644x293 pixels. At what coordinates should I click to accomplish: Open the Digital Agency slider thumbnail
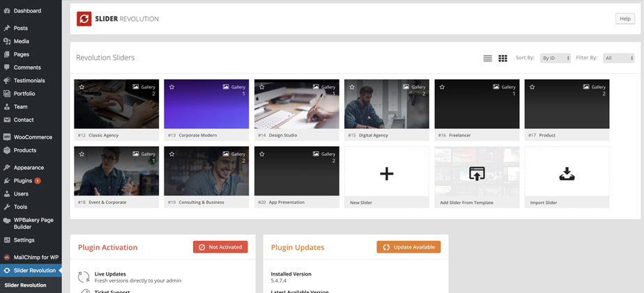click(387, 104)
